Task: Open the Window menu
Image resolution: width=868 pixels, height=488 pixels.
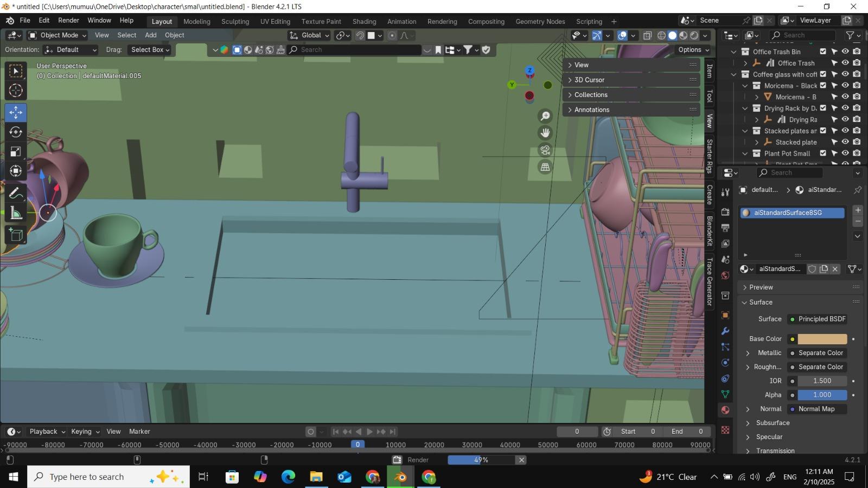Action: coord(99,20)
